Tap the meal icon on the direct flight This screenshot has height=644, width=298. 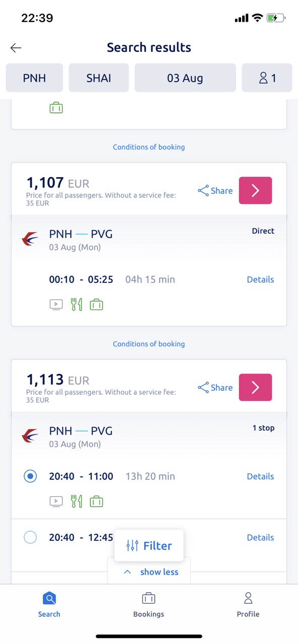(76, 305)
